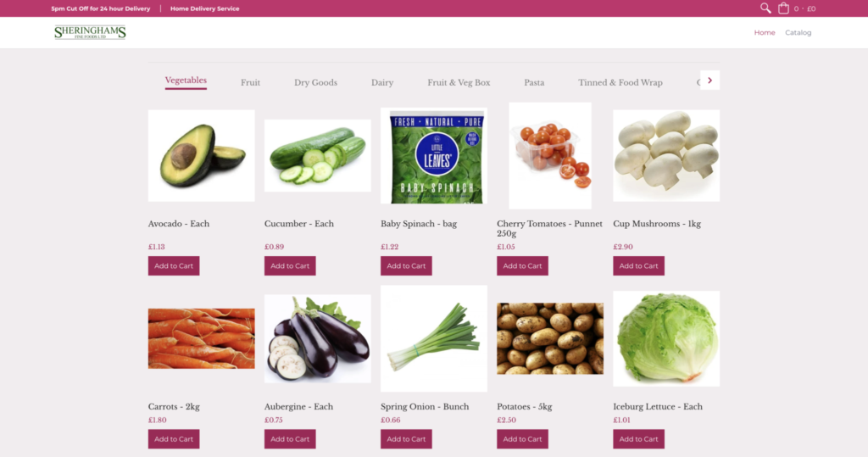View the Aubergine product thumbnail
This screenshot has width=868, height=457.
click(317, 338)
